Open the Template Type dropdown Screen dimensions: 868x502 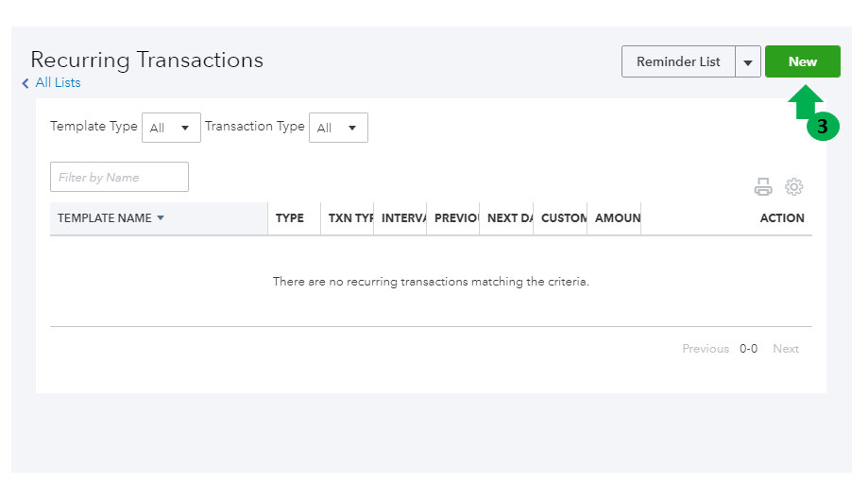[171, 128]
